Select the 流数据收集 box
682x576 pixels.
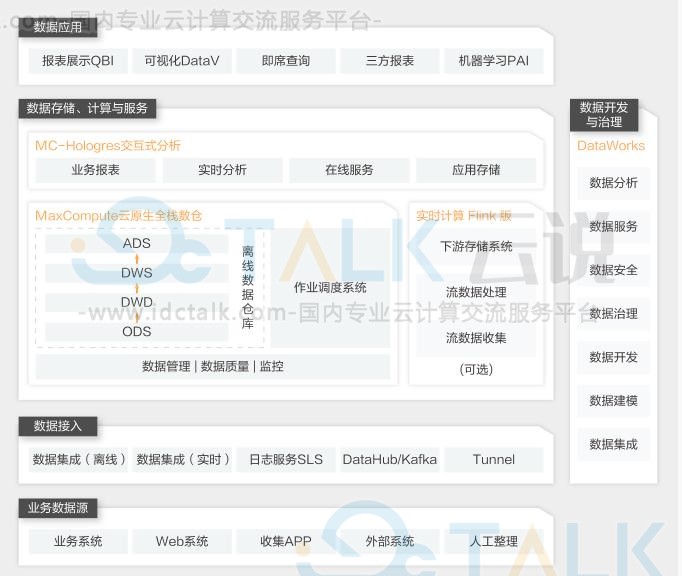476,338
